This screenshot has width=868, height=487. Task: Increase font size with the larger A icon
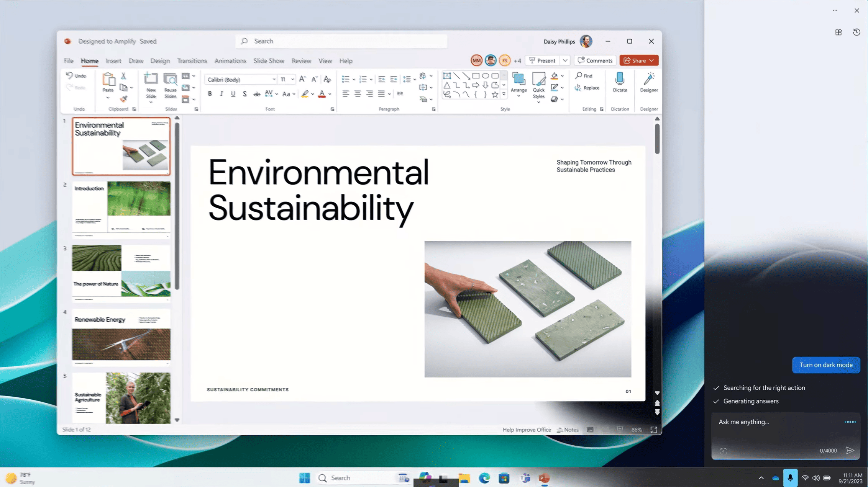pyautogui.click(x=302, y=79)
